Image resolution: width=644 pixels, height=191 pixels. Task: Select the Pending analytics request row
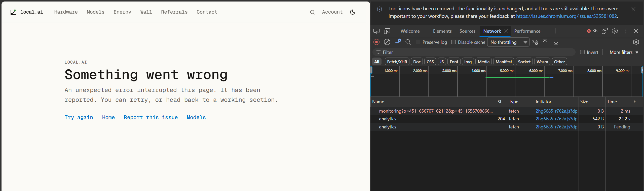507,127
